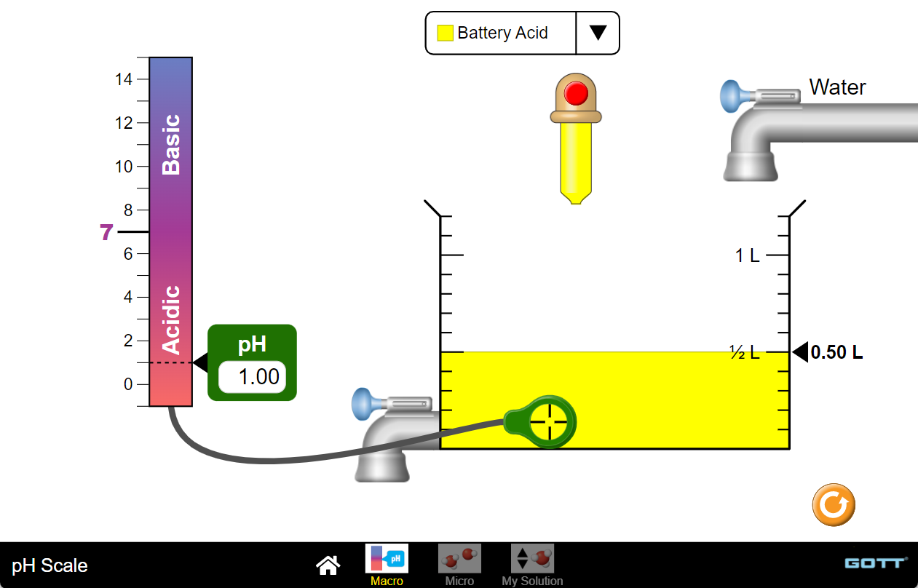Open the Battery Acid solute dropdown
918x588 pixels.
tap(522, 33)
